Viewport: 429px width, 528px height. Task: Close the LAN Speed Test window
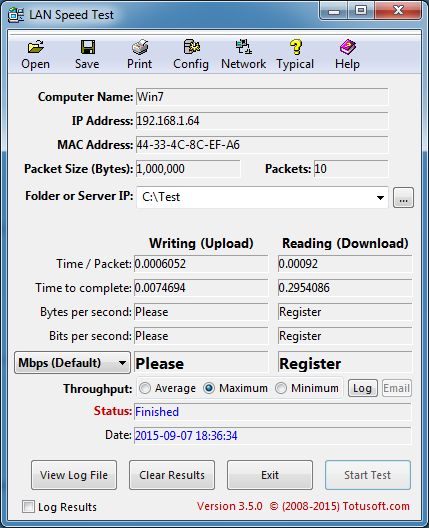tap(398, 11)
